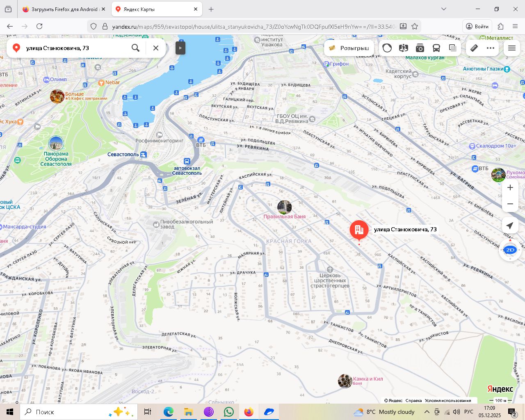Reload the current page
This screenshot has height=420, width=525.
(x=39, y=26)
